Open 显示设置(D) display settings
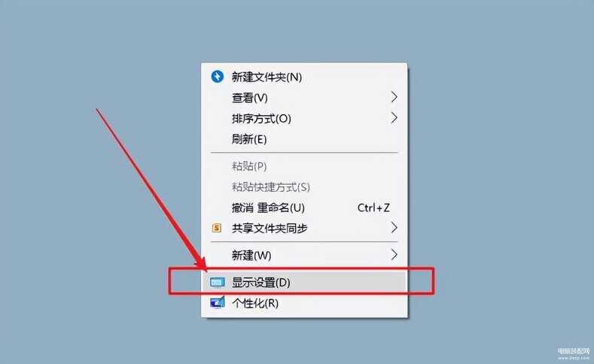Screen dimensions: 594x364 pyautogui.click(x=305, y=282)
